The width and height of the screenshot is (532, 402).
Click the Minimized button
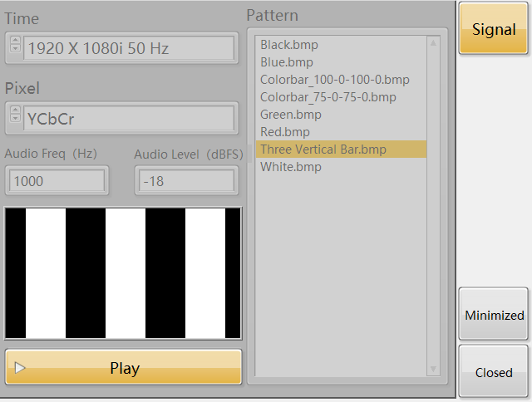pyautogui.click(x=494, y=315)
